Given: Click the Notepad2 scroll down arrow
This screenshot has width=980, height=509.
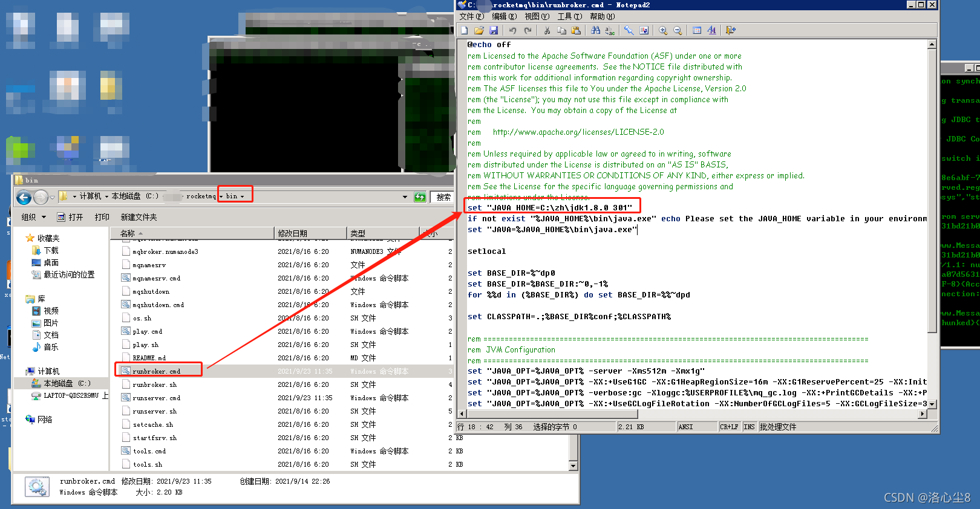Looking at the screenshot, I should coord(932,404).
